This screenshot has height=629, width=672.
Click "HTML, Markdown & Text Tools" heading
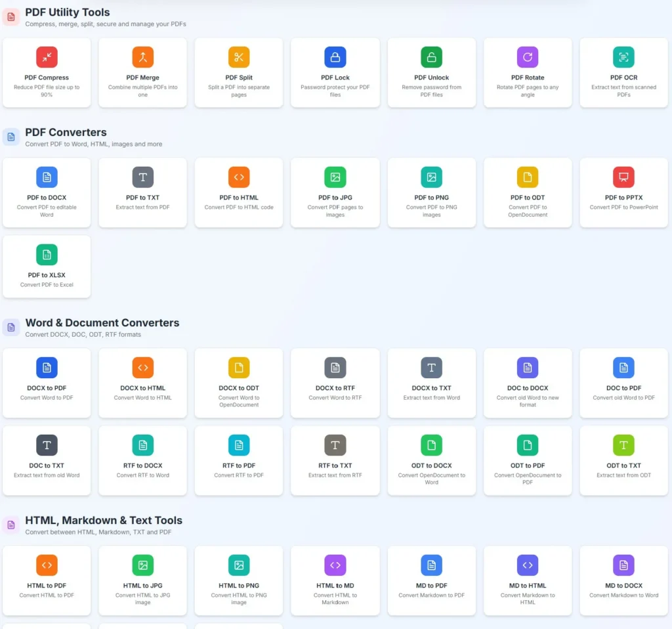(x=104, y=520)
